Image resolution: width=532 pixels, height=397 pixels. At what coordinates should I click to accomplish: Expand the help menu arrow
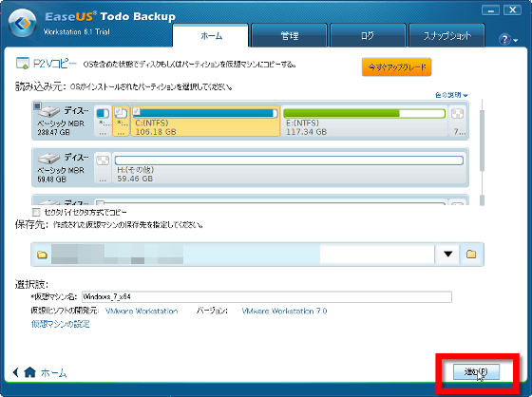pyautogui.click(x=516, y=41)
